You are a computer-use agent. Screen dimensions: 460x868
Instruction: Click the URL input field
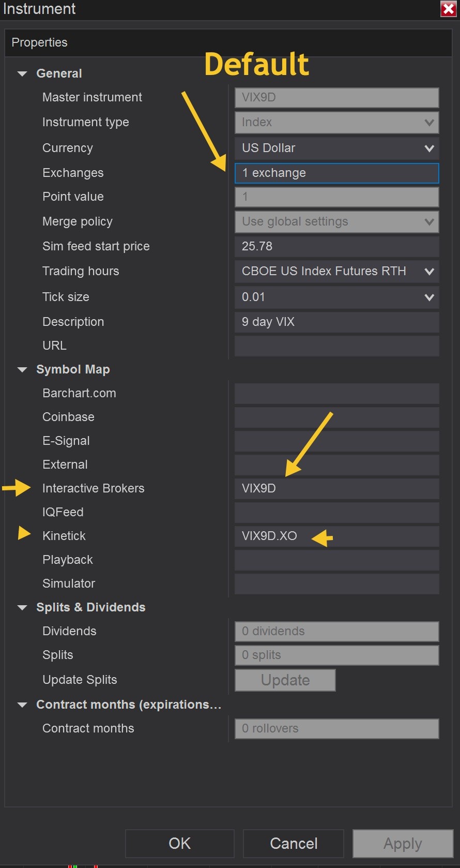pos(336,346)
